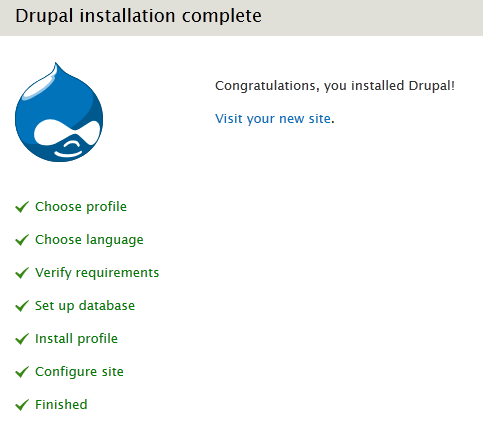Open the Visit your new site link
Image resolution: width=483 pixels, height=428 pixels.
click(x=273, y=119)
